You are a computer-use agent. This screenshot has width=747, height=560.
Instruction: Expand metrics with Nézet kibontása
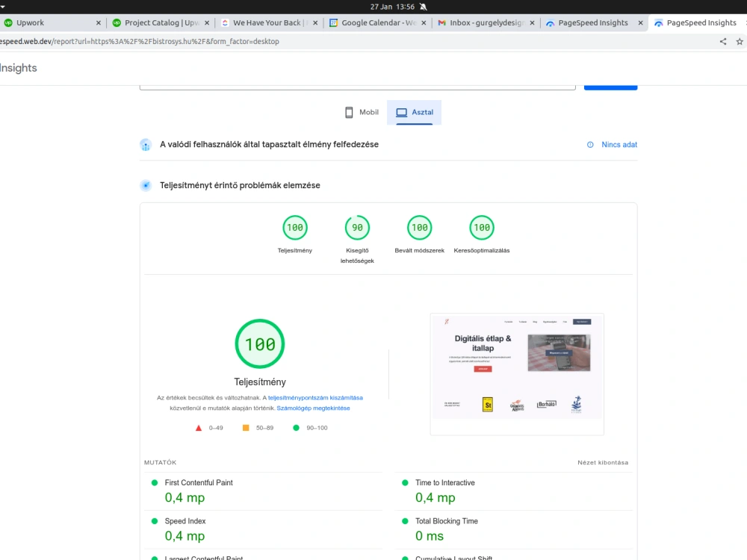(x=603, y=462)
